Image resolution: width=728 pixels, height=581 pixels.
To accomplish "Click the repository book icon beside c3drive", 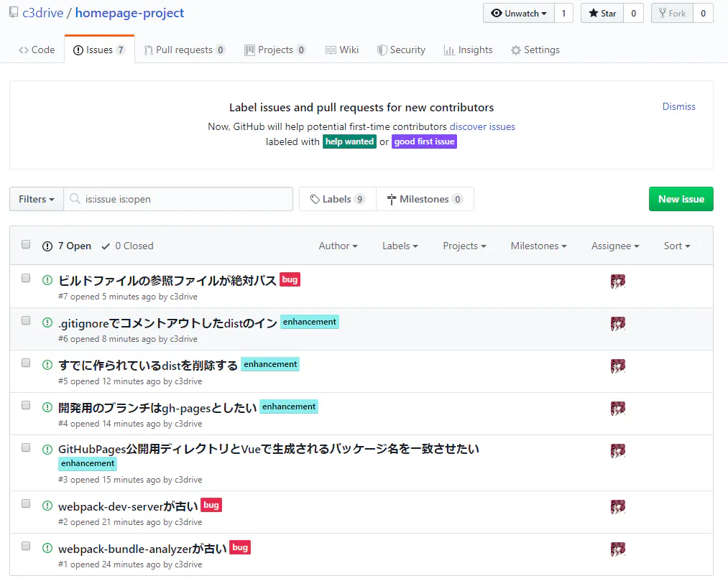I will pyautogui.click(x=14, y=12).
